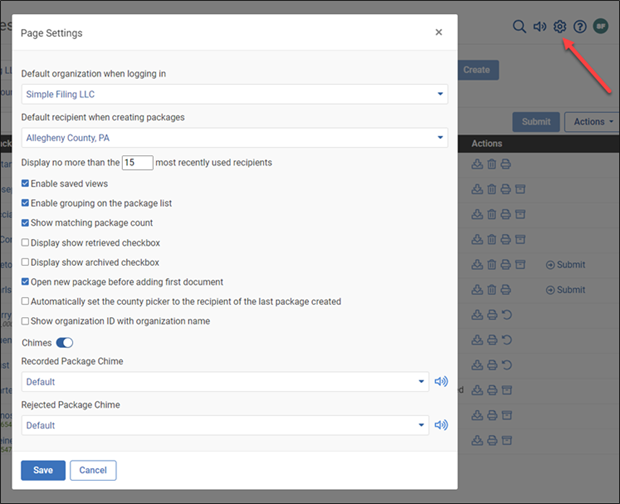The image size is (620, 504).
Task: Print the Submit row that lacks an archive icon
Action: [506, 290]
